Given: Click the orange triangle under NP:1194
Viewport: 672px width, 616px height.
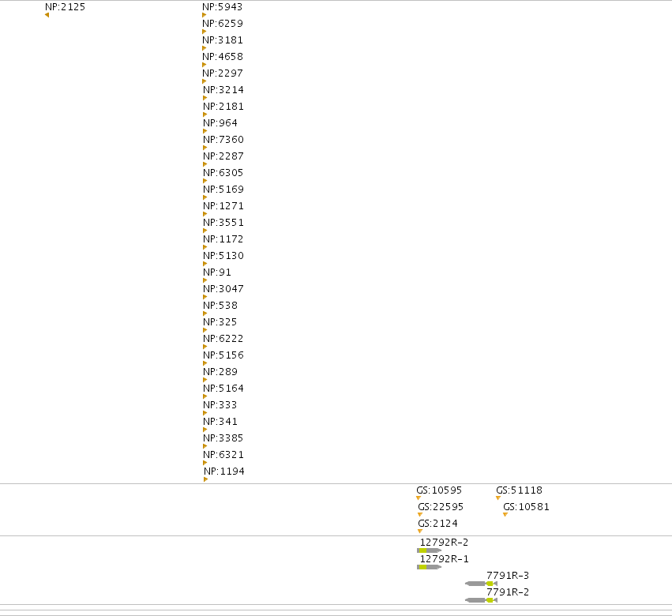Looking at the screenshot, I should point(206,479).
